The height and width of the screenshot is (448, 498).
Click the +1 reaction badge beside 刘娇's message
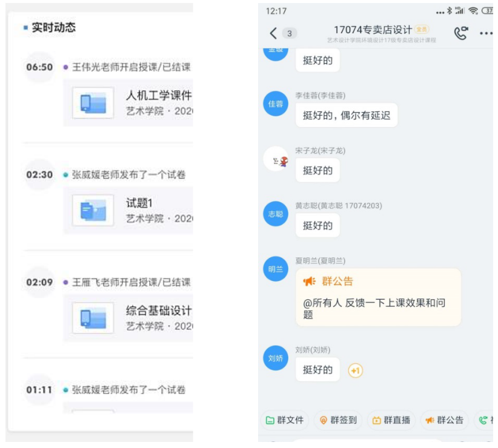tap(356, 371)
